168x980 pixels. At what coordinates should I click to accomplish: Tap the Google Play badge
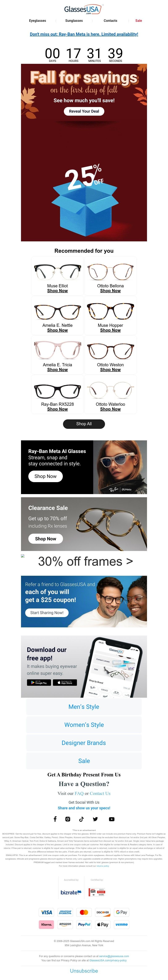coord(39,683)
